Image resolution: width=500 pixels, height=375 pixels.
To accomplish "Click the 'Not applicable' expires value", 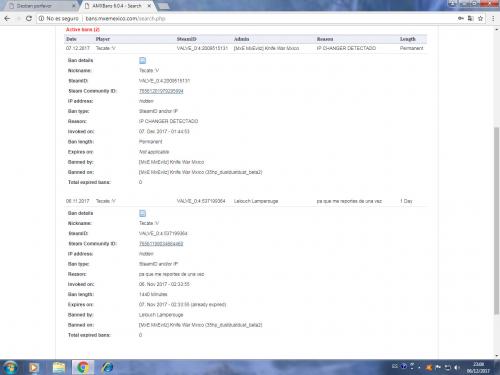I will click(154, 152).
